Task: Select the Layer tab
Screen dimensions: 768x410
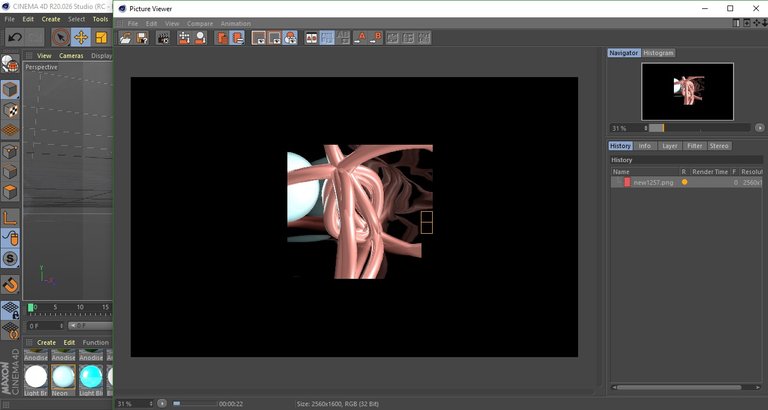Action: (670, 146)
